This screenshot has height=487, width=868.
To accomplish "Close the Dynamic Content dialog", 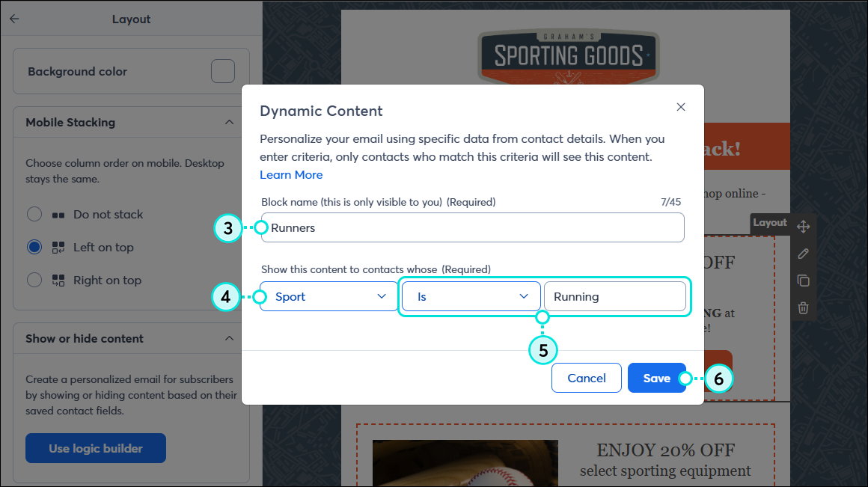I will pyautogui.click(x=681, y=107).
